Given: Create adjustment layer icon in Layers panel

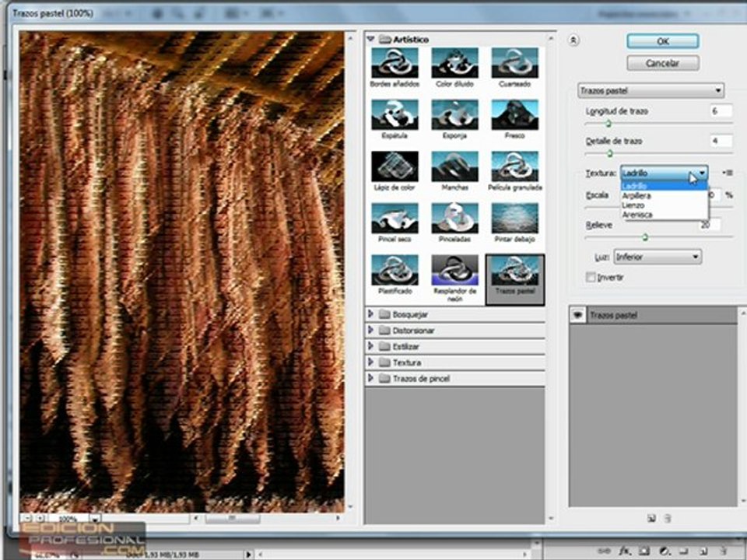Looking at the screenshot, I should point(665,551).
